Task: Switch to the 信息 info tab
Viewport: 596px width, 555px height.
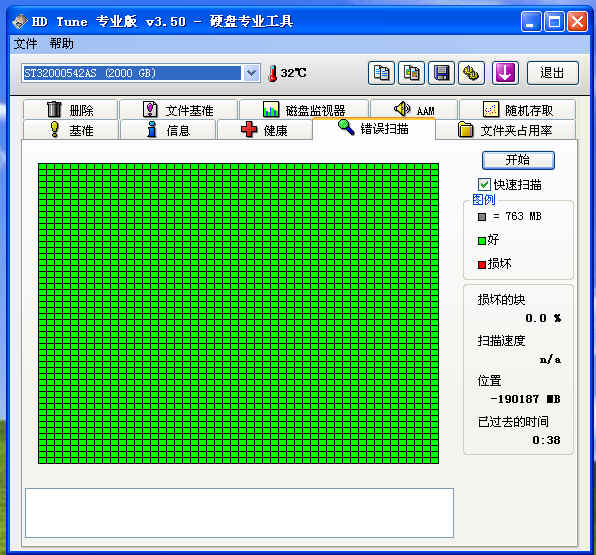Action: point(168,130)
